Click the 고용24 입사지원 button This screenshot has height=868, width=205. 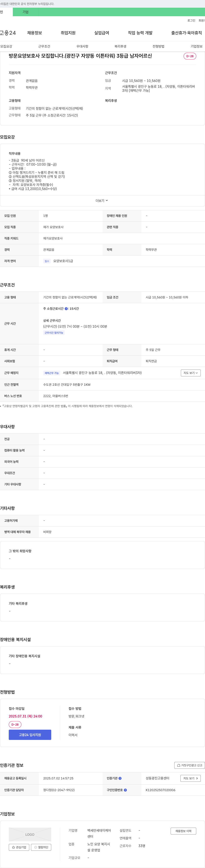pos(30,735)
